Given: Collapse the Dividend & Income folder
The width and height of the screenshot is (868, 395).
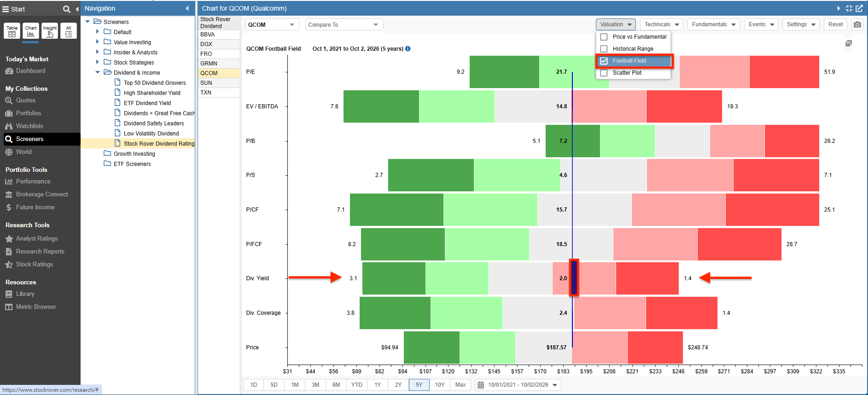Looking at the screenshot, I should (97, 72).
